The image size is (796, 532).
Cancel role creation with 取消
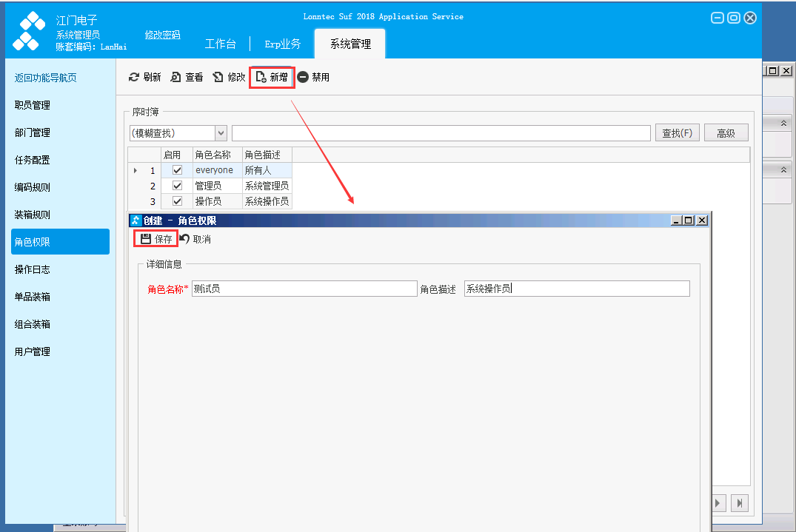point(195,239)
